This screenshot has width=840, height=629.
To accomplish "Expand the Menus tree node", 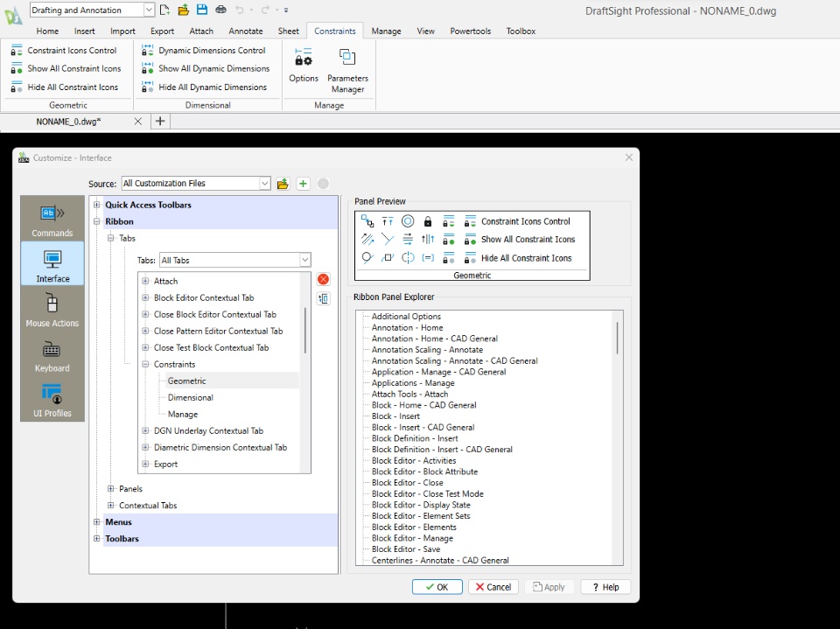I will coord(97,522).
